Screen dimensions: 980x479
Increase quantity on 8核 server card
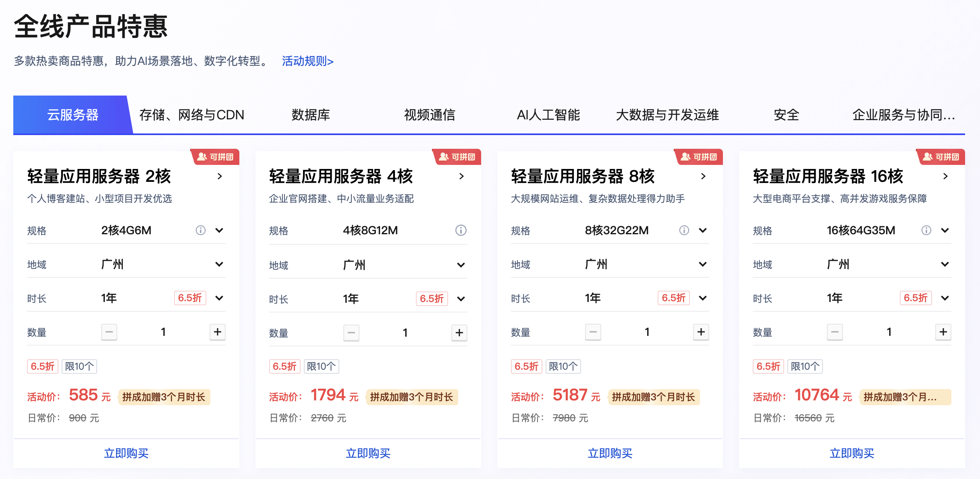coord(701,332)
